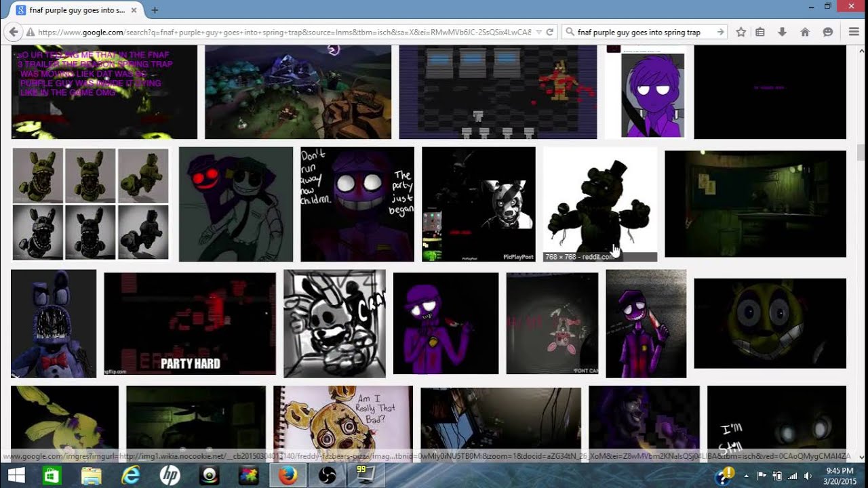Open the pink text FNAF 3 trailer image
The height and width of the screenshot is (488, 868).
(104, 92)
